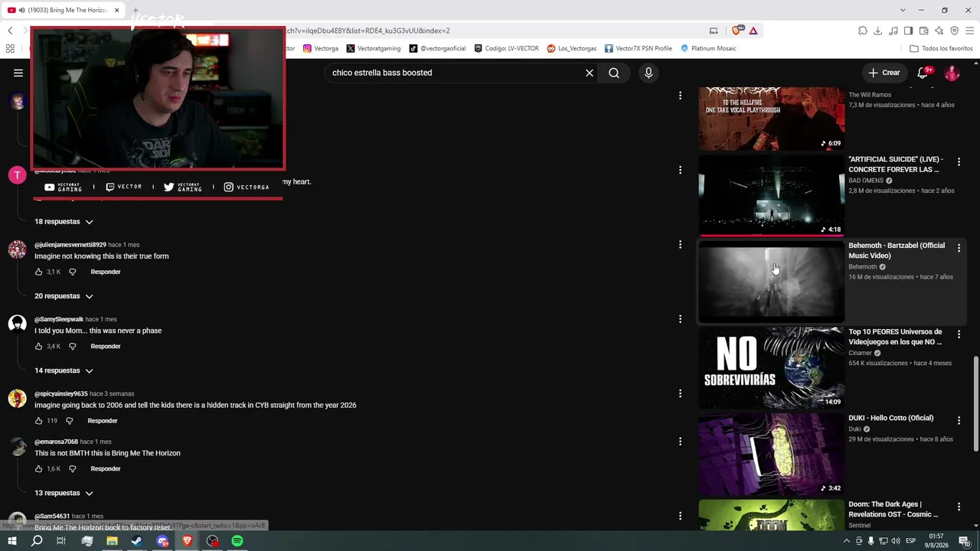
Task: Open the Todos los favoritos folder
Action: [x=941, y=48]
